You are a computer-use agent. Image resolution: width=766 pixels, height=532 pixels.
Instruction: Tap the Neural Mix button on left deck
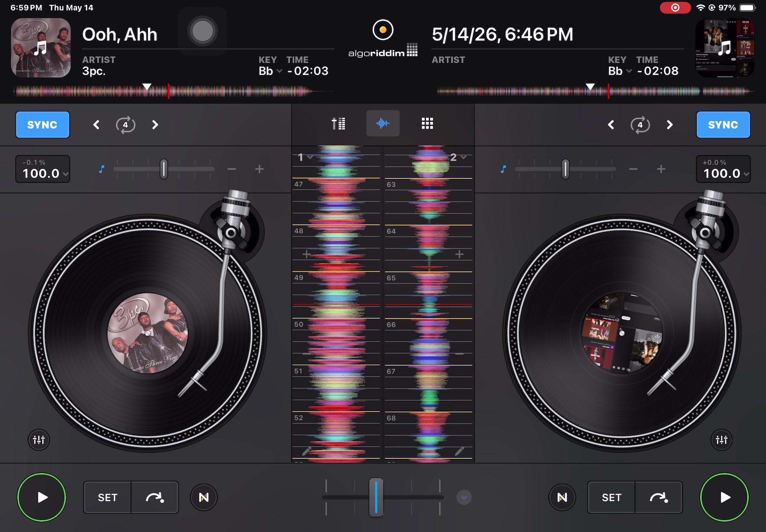tap(203, 497)
